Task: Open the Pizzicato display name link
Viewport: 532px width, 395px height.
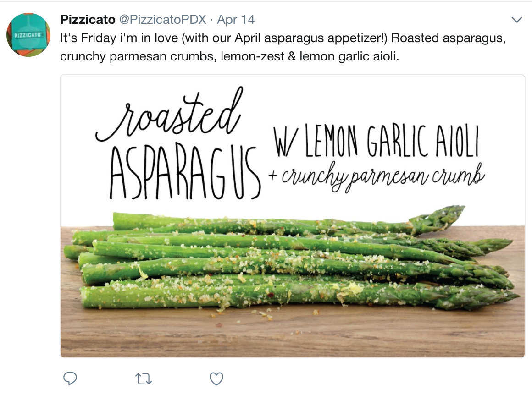Action: [88, 20]
